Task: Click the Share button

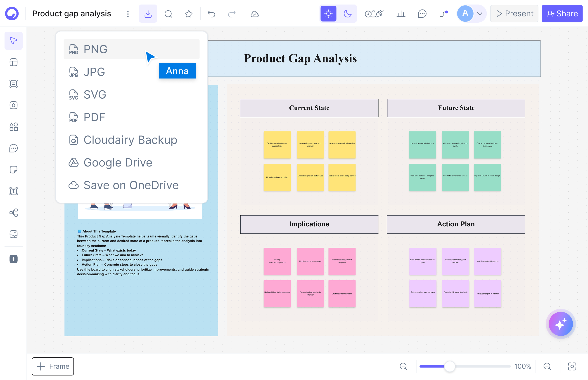Action: point(562,14)
